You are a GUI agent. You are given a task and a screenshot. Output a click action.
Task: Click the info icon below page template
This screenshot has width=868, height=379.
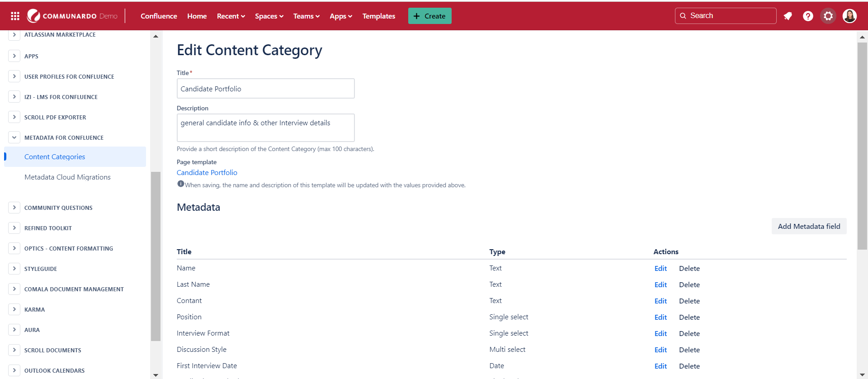[x=181, y=184]
